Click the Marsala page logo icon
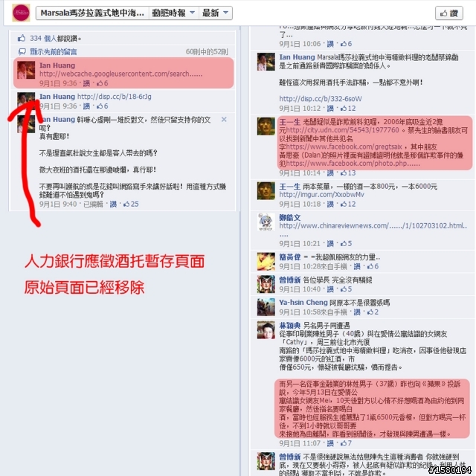 coord(21,13)
